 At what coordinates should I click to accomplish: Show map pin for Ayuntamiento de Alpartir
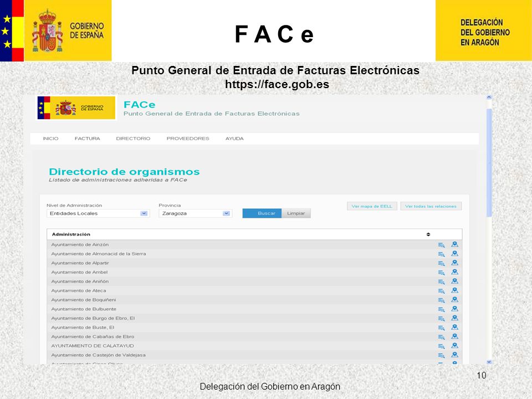coord(454,263)
